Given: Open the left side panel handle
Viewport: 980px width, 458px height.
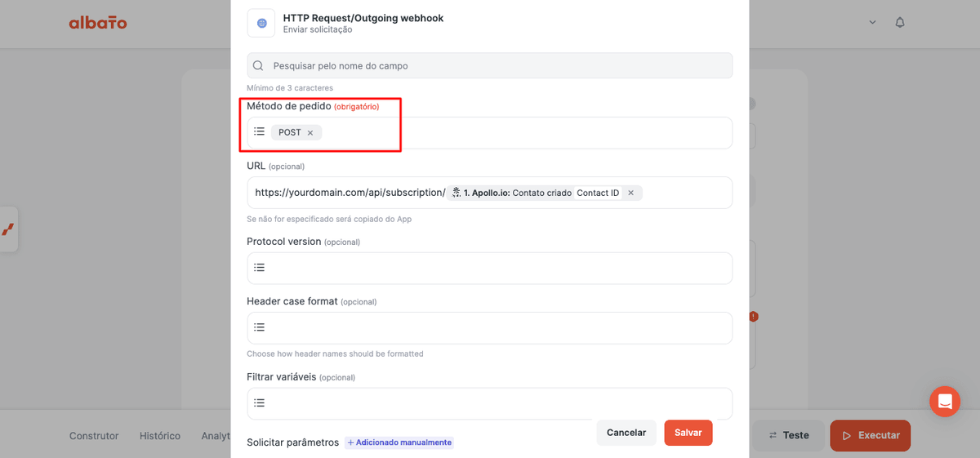Looking at the screenshot, I should pos(8,229).
